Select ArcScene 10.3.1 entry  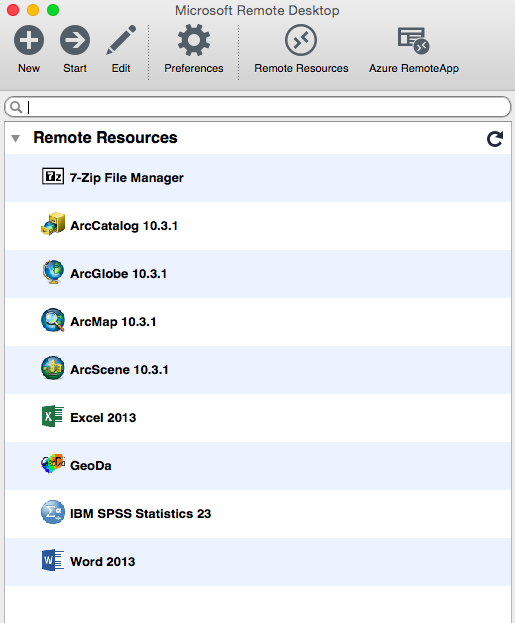258,370
